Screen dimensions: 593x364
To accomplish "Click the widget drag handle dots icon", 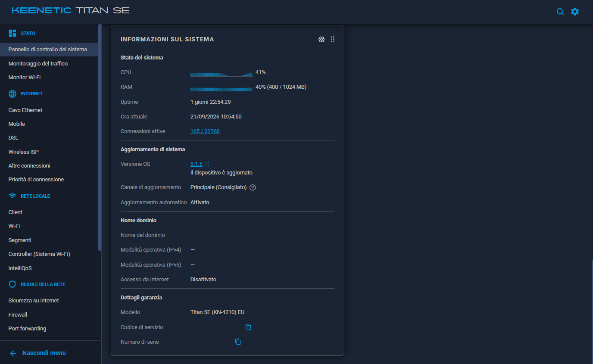I will point(332,39).
